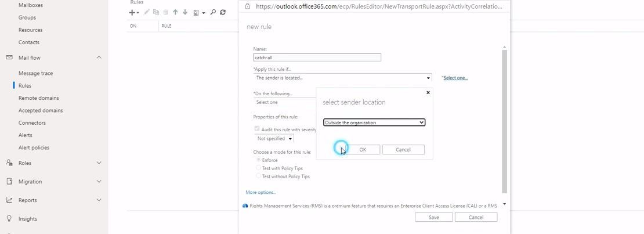The height and width of the screenshot is (234, 644).
Task: Click the export report icon in Rules toolbar
Action: [x=196, y=13]
